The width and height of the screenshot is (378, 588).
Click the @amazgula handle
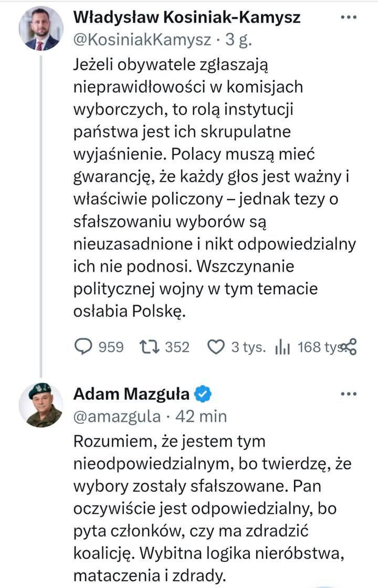click(x=117, y=416)
